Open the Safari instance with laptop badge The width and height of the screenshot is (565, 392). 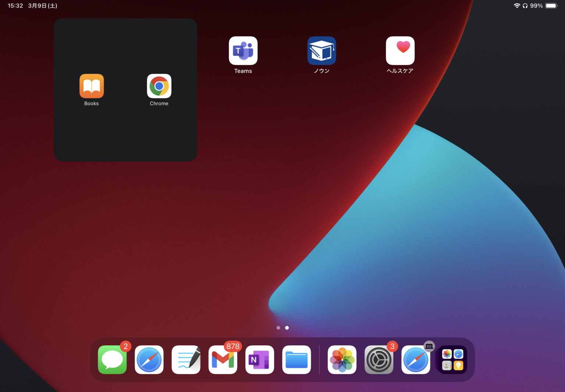click(415, 360)
